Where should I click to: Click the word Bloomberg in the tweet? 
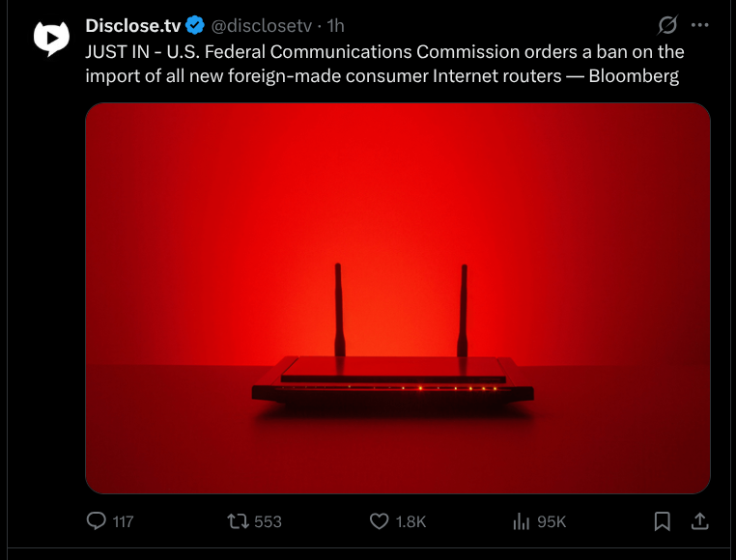[633, 75]
